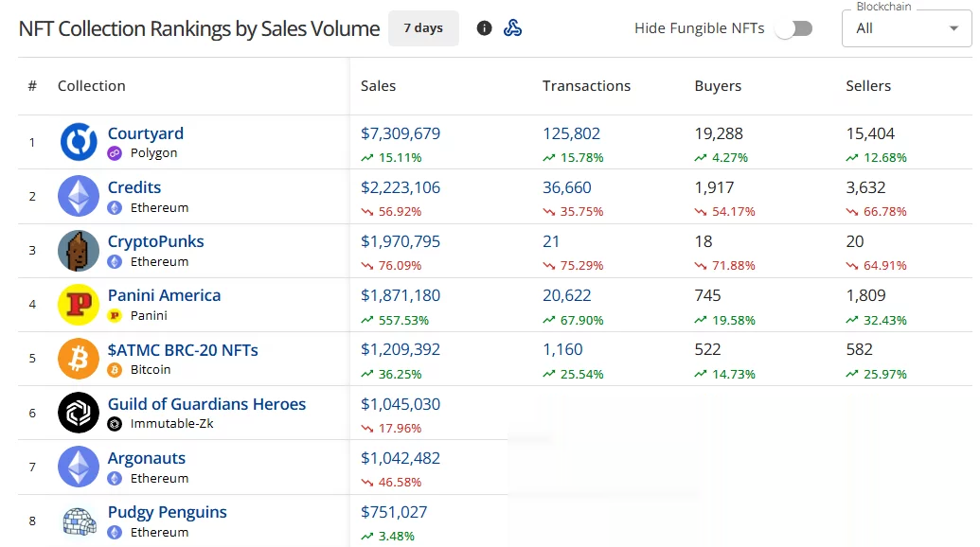Select the 7 days time range button
980x547 pixels.
(x=423, y=28)
